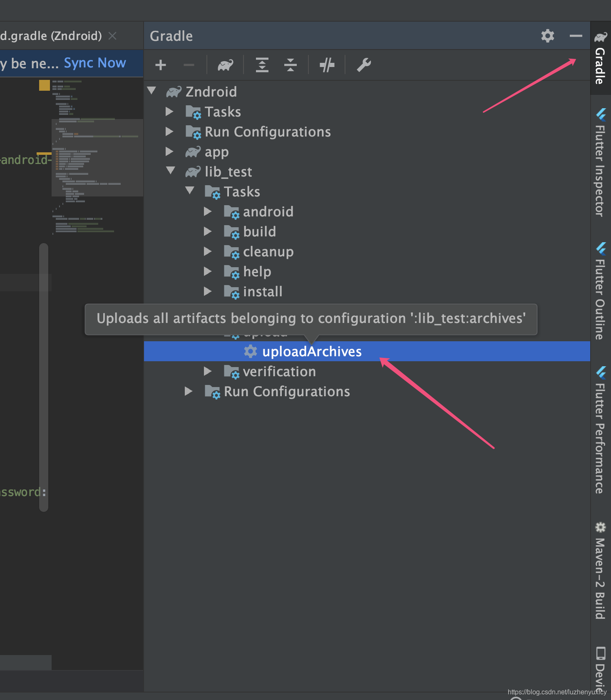
Task: Expand top-level Run Configurations node
Action: 169,131
